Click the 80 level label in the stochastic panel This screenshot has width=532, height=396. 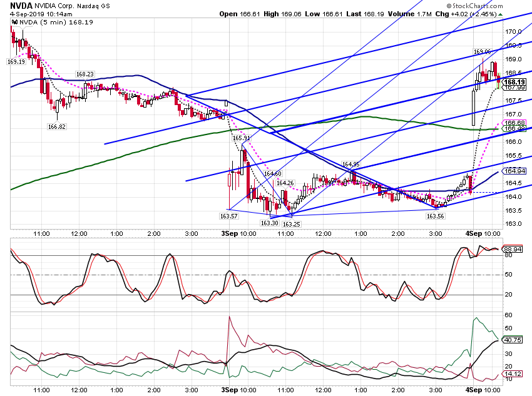coord(508,255)
